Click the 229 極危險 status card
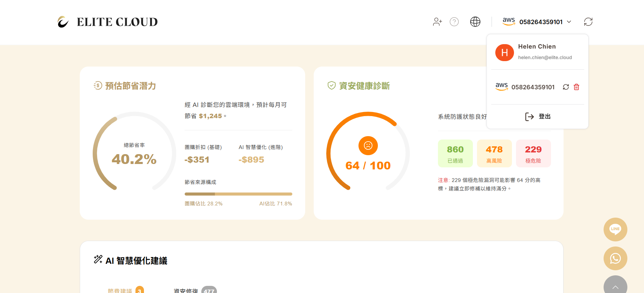The width and height of the screenshot is (644, 293). point(533,153)
